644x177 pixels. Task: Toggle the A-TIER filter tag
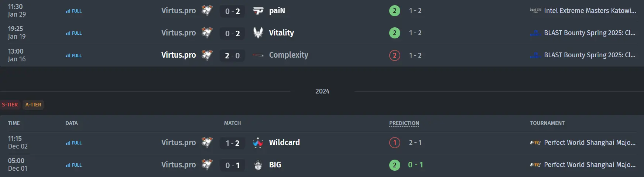(x=33, y=105)
